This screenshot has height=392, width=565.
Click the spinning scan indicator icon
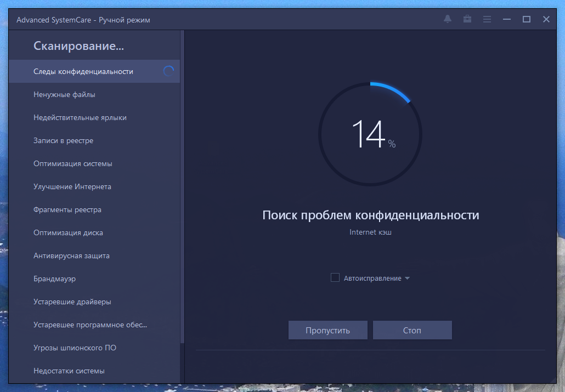coord(168,71)
